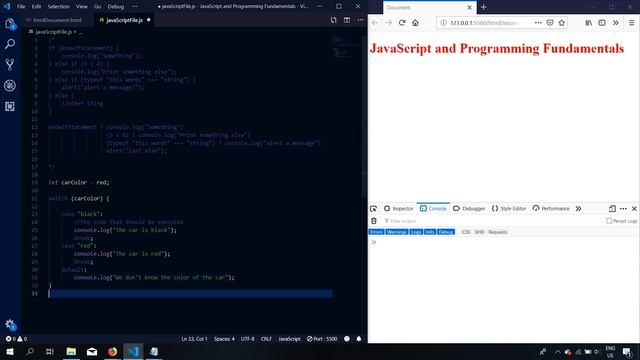This screenshot has width=640, height=360.
Task: Toggle the Debug filter in the console
Action: click(x=446, y=232)
